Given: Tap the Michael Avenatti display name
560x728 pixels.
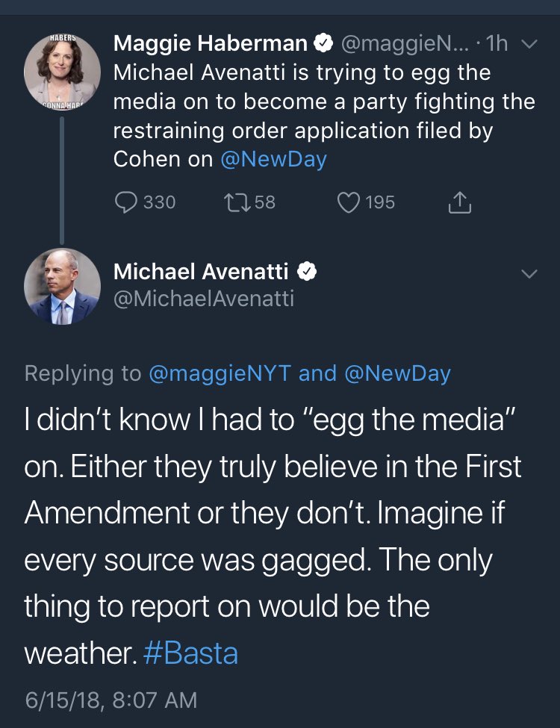Looking at the screenshot, I should pyautogui.click(x=202, y=273).
